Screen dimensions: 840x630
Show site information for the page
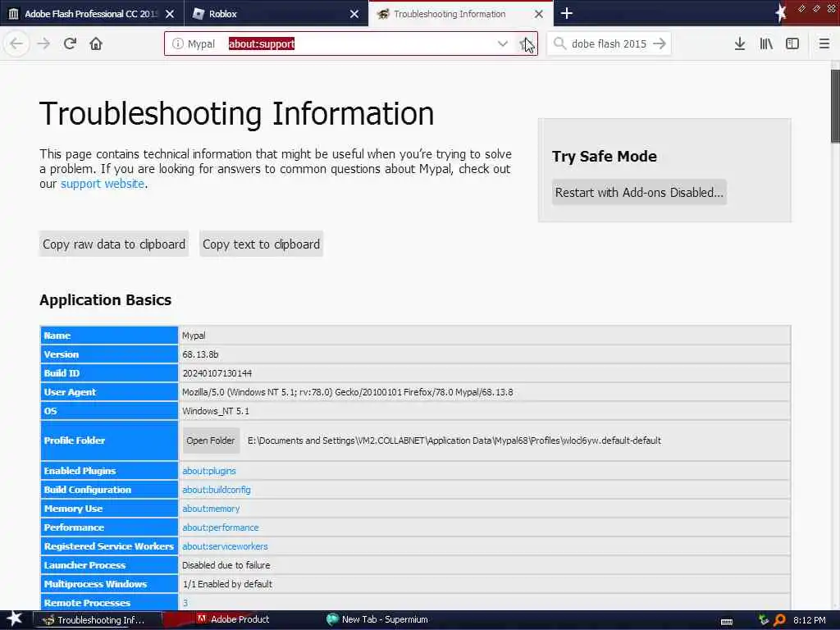coord(177,44)
